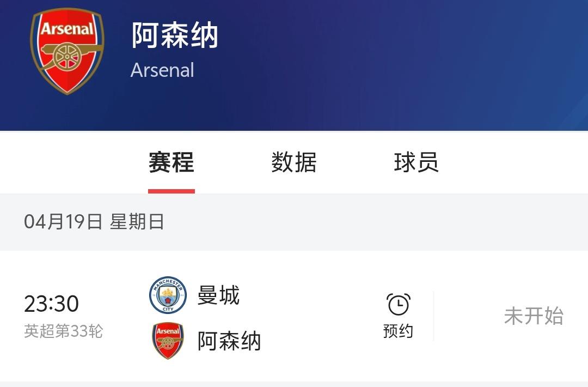Select the 曼城 team name
This screenshot has width=588, height=387.
tap(218, 295)
